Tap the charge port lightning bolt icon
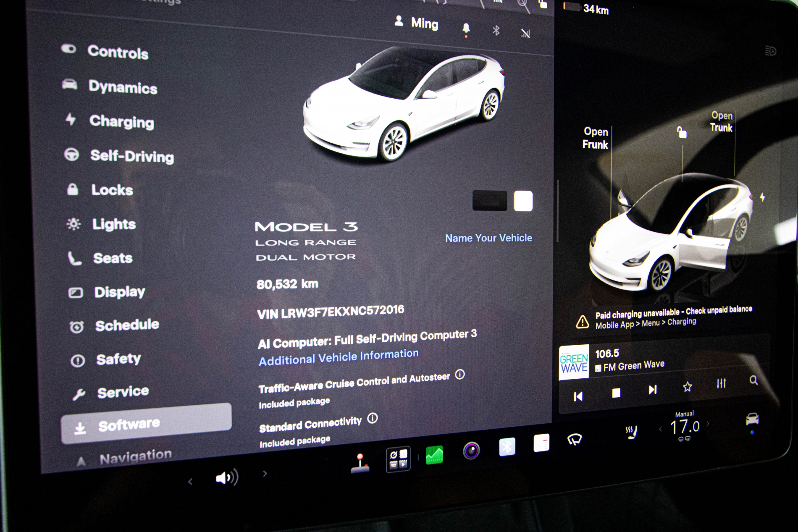Screen dimensions: 798x532 coord(762,197)
